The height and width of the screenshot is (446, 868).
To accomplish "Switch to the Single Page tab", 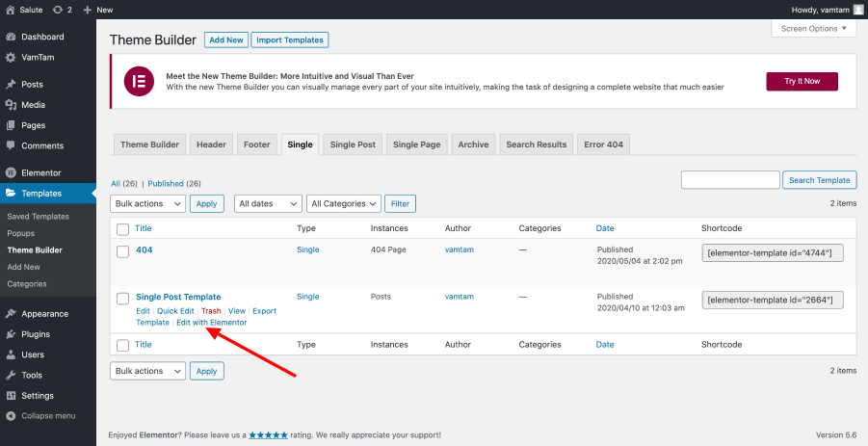I will [417, 144].
